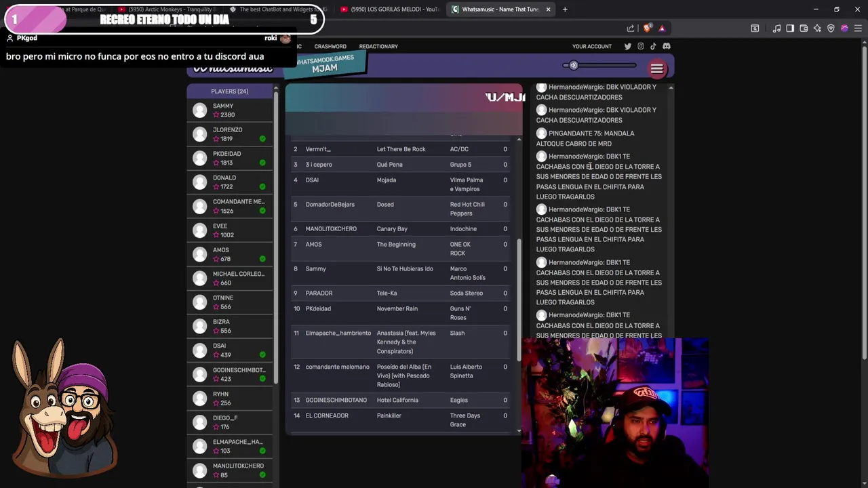Open the Brave Shields lion icon
This screenshot has height=488, width=868.
point(647,28)
